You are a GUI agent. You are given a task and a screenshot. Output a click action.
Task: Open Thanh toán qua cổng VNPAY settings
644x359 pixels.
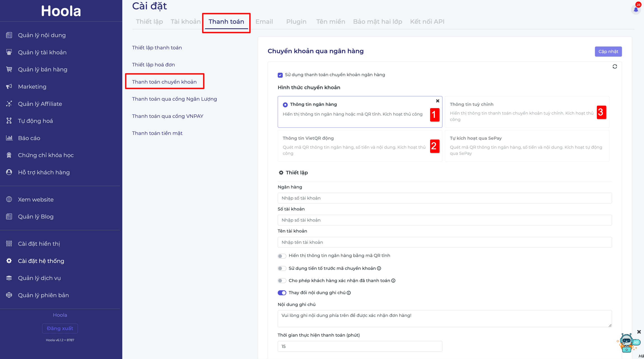point(168,116)
